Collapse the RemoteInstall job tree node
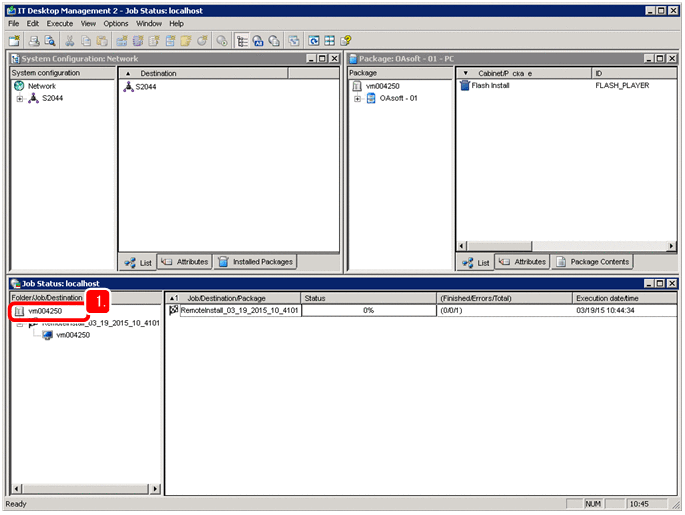Screen dimensions: 685x515 pos(20,323)
